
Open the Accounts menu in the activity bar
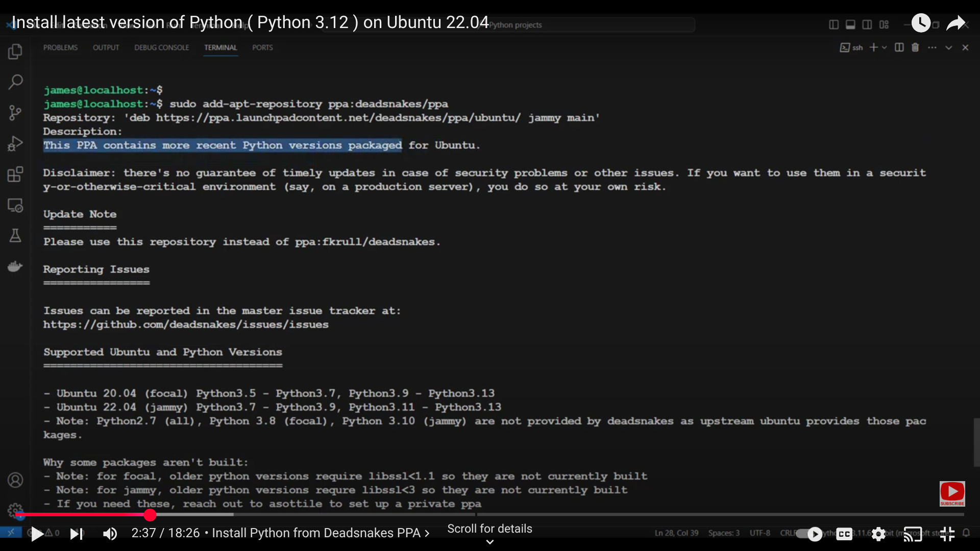click(x=15, y=480)
